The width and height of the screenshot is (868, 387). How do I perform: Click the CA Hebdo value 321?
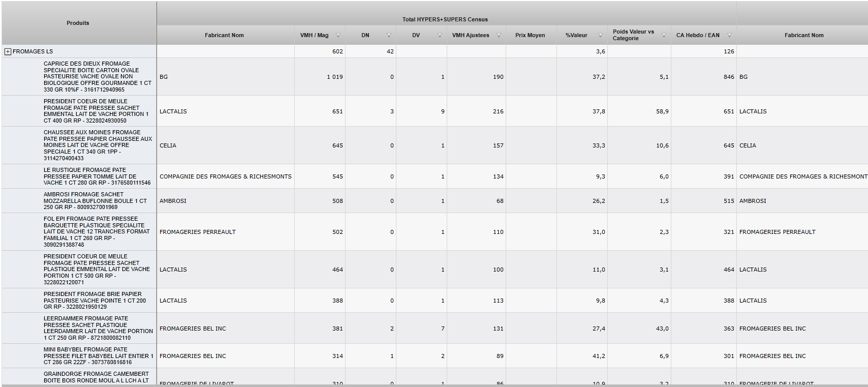(729, 232)
